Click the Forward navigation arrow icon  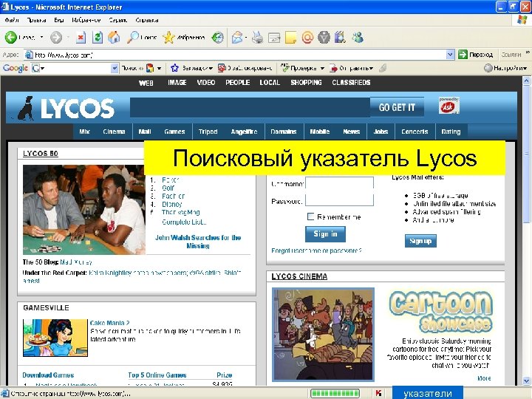point(56,38)
